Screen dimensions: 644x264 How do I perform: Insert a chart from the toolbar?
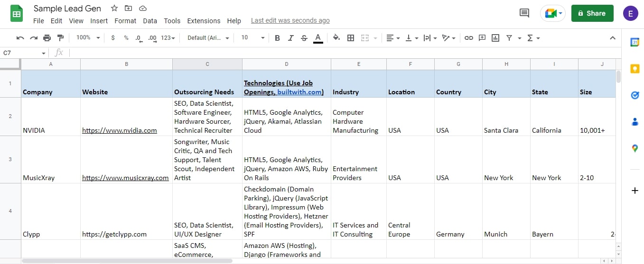coord(495,38)
